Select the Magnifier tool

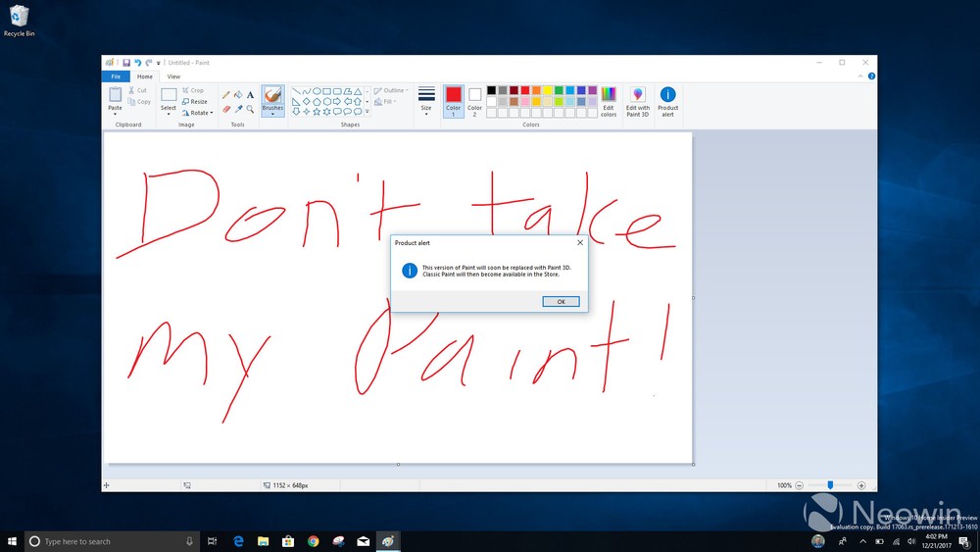(x=250, y=109)
